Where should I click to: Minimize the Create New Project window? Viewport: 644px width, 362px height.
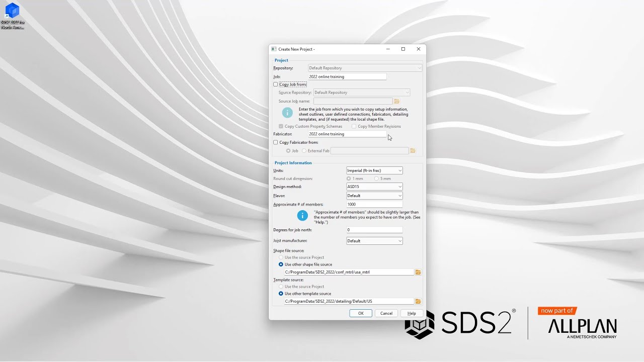388,49
